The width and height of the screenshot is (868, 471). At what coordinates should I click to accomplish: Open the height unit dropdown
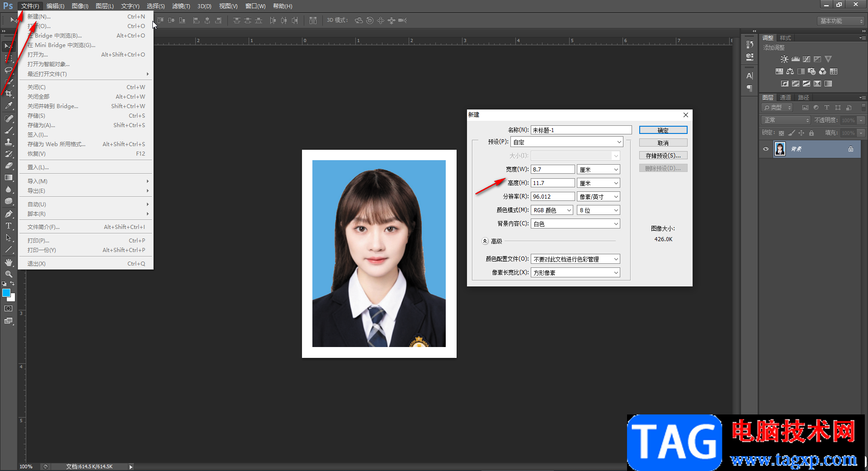pos(599,183)
